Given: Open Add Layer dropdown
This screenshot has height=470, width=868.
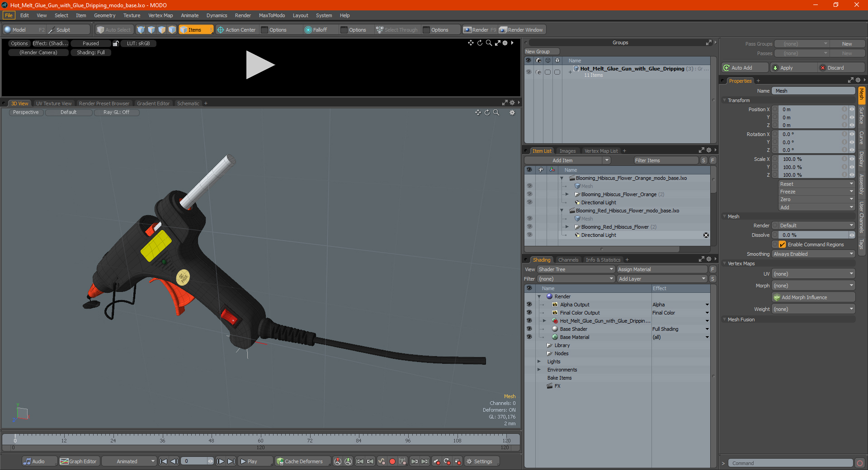Looking at the screenshot, I should pyautogui.click(x=662, y=279).
